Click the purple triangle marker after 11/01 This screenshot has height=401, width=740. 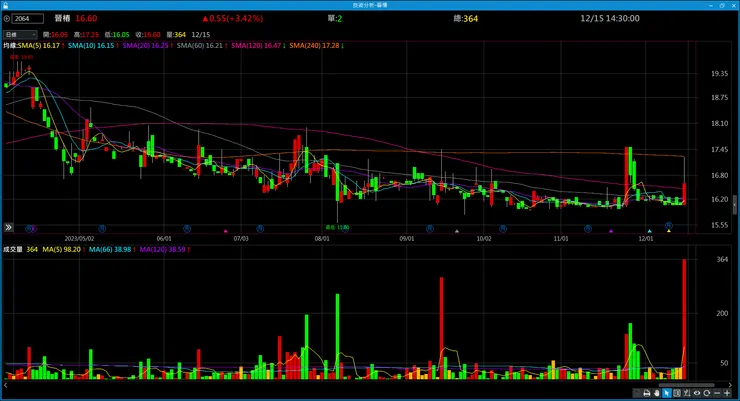[x=611, y=231]
